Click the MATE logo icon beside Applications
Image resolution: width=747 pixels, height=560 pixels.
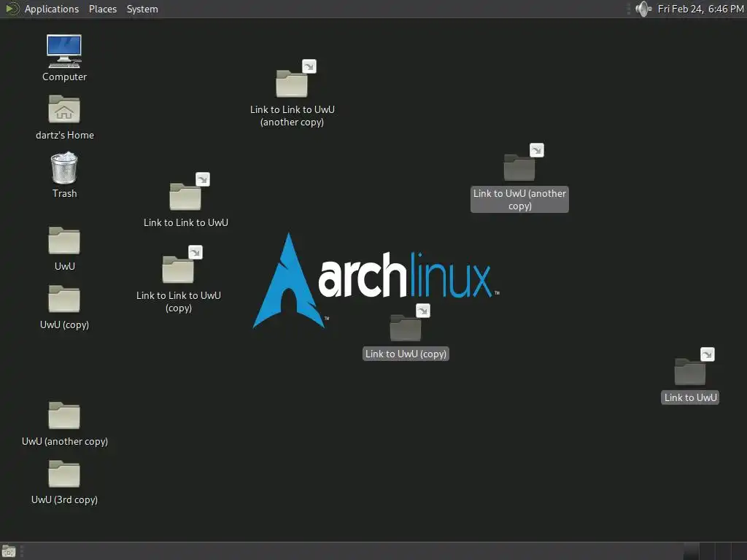(12, 9)
